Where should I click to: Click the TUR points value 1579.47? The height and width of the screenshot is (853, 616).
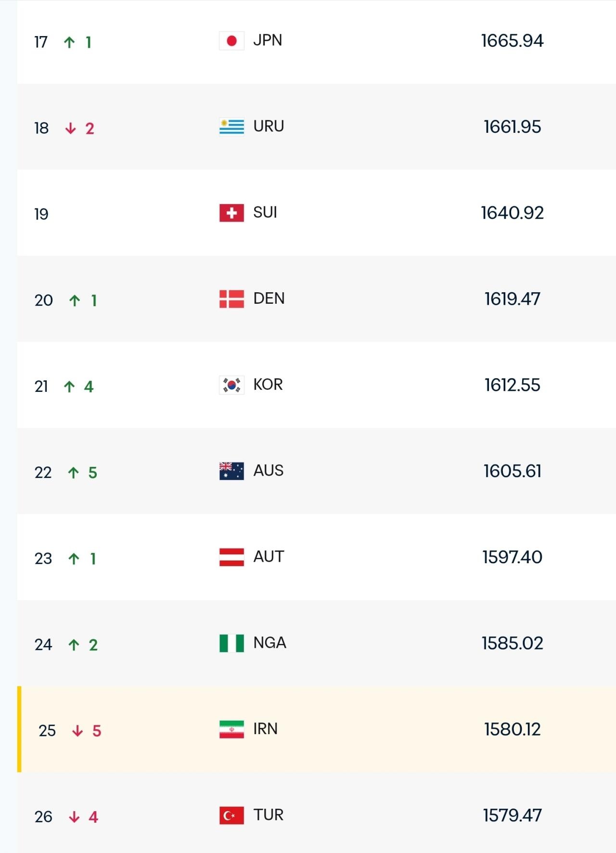pos(512,815)
